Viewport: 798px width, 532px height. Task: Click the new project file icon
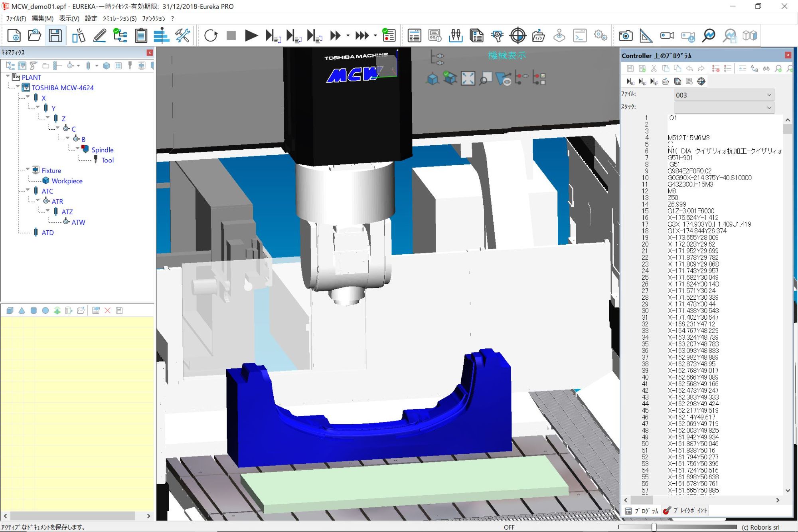click(14, 36)
